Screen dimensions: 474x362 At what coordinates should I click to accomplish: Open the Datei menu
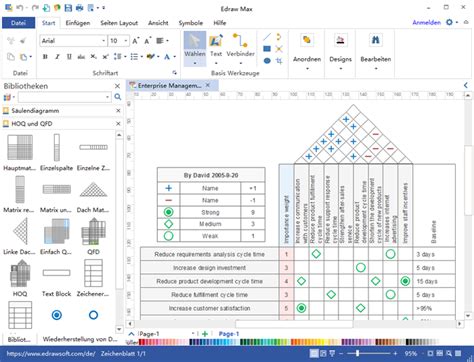point(18,23)
